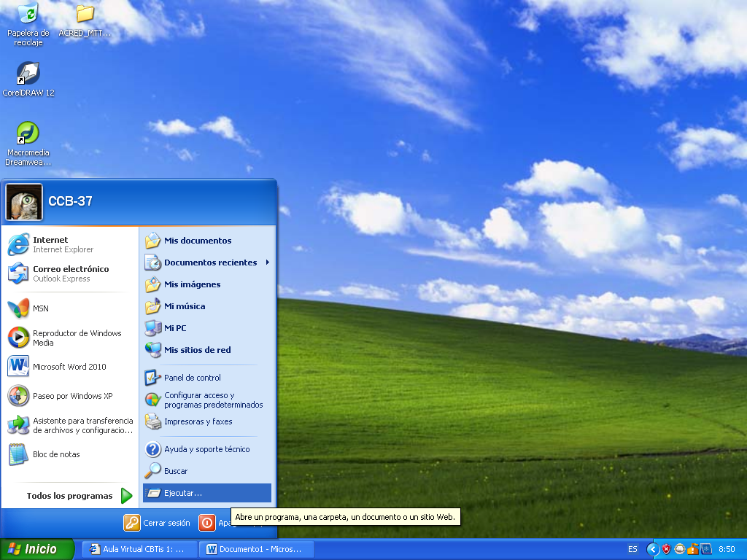Select the CorelDRAW 12 desktop shortcut
The width and height of the screenshot is (747, 560).
pyautogui.click(x=28, y=79)
